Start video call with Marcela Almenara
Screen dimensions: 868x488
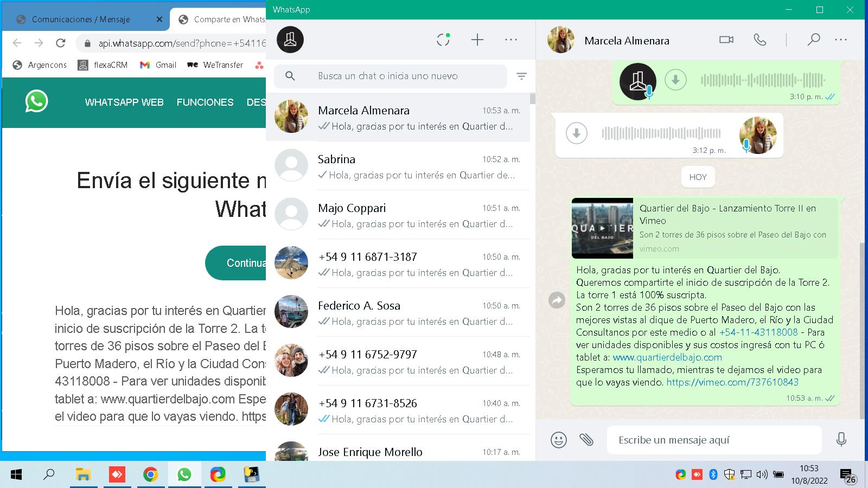click(x=726, y=40)
